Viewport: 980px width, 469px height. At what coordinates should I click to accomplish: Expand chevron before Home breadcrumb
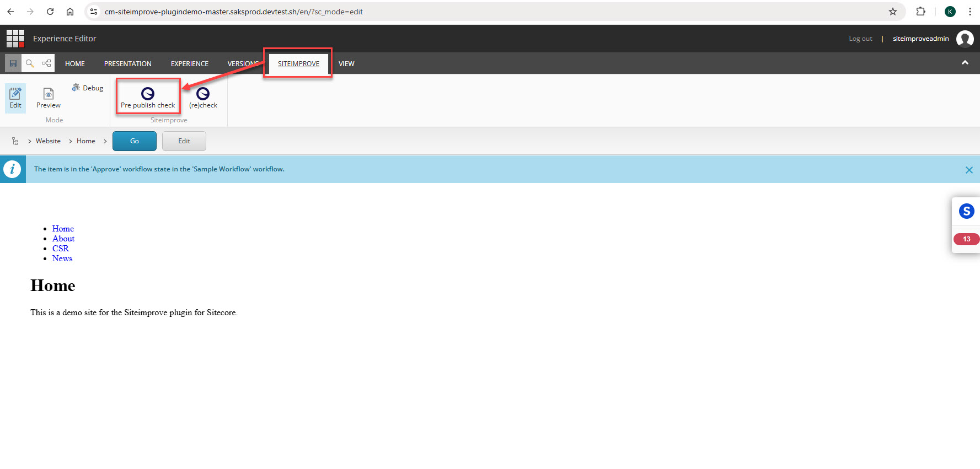point(70,142)
